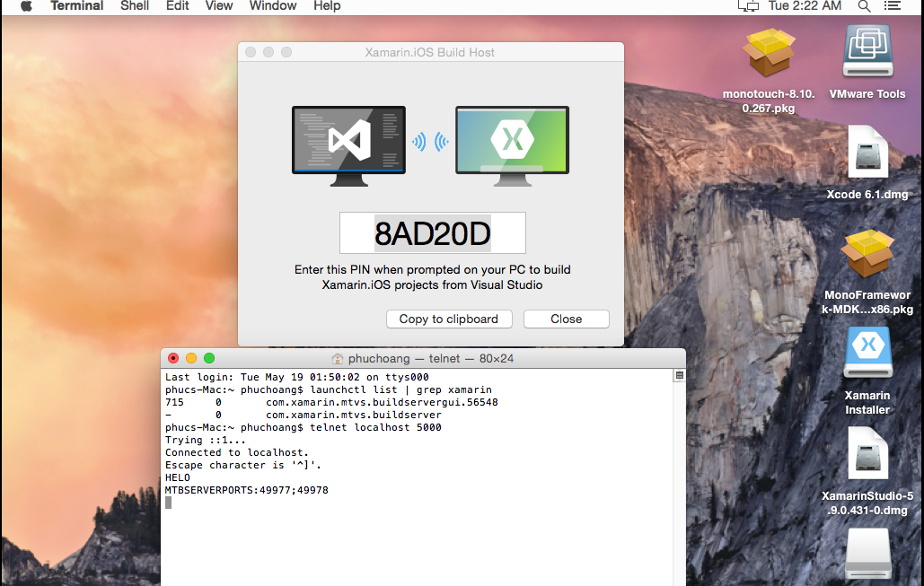
Task: Click the 'MTBSERVERPORTS:49977;49978' line in Terminal
Action: point(246,490)
